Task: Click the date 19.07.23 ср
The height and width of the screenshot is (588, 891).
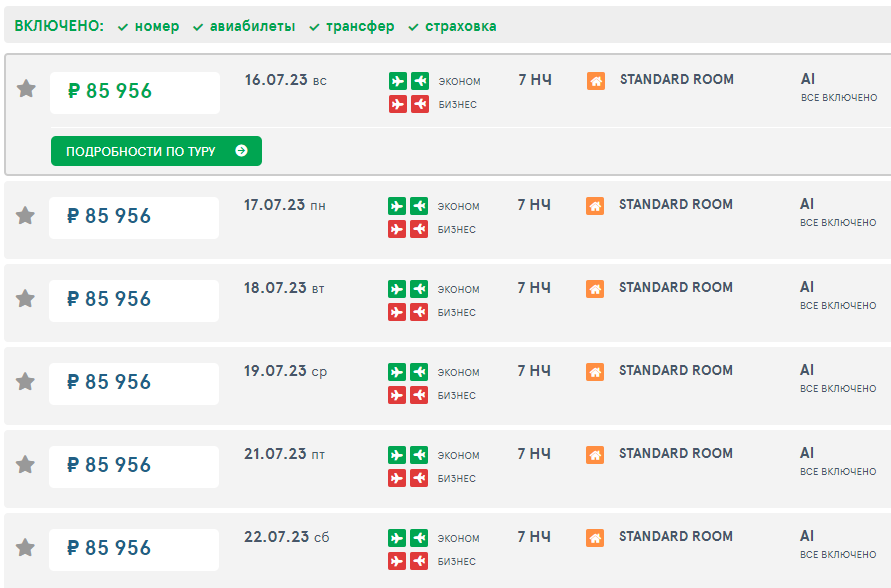Action: tap(285, 371)
